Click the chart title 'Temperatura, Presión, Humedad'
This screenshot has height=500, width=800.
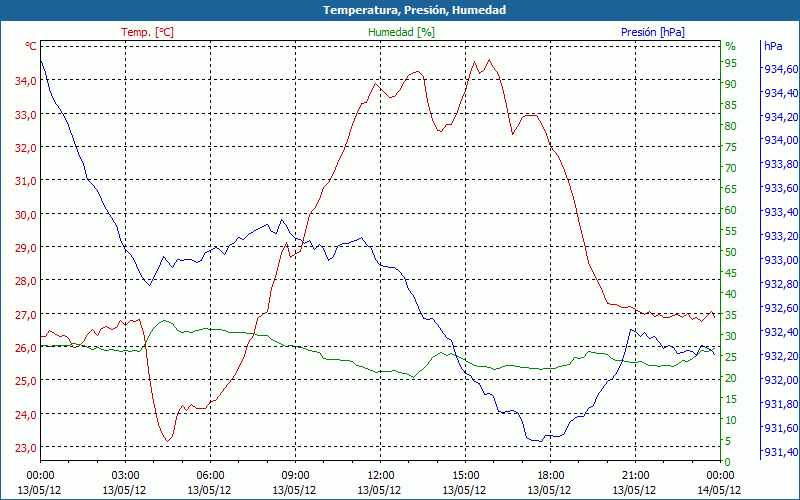click(414, 10)
